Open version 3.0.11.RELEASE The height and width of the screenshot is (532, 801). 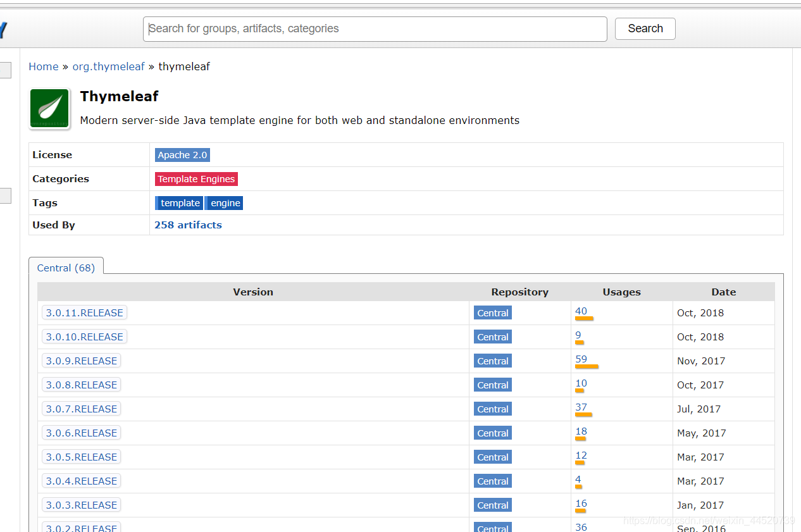(x=85, y=312)
